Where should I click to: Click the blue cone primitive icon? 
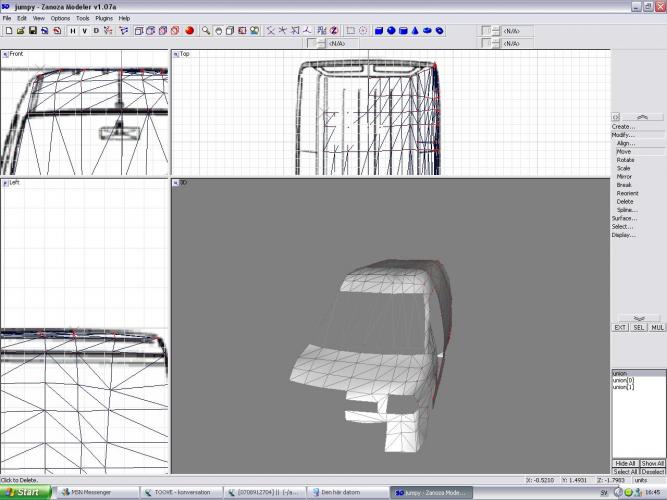[415, 30]
